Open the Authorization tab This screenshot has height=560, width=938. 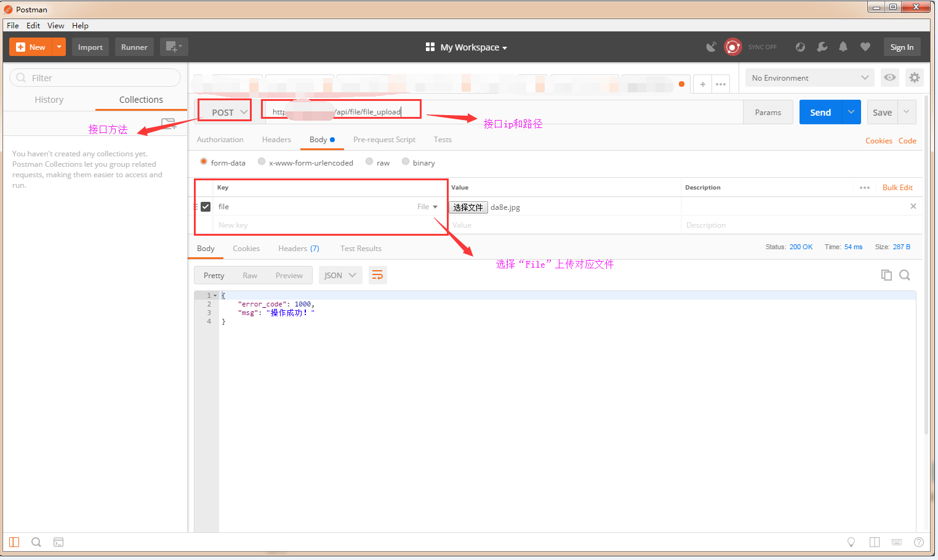(220, 140)
